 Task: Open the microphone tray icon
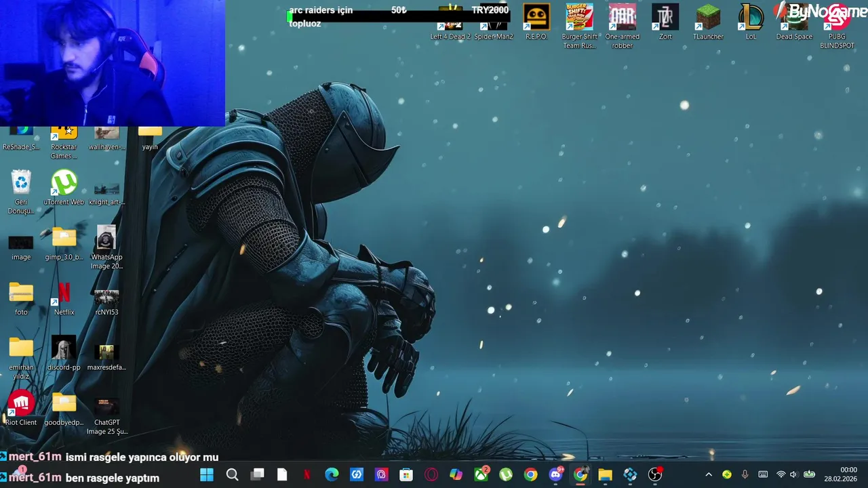coord(745,474)
